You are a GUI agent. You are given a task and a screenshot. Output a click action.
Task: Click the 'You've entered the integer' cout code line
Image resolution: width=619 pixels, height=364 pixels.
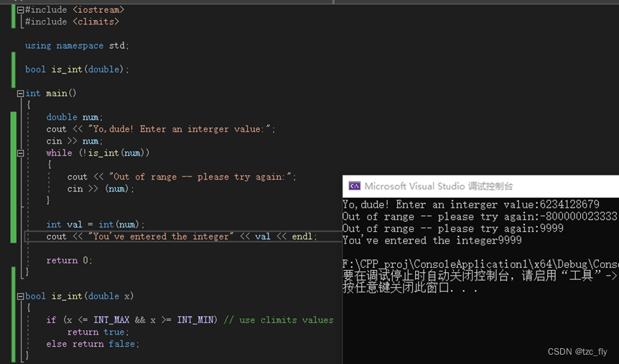click(182, 236)
